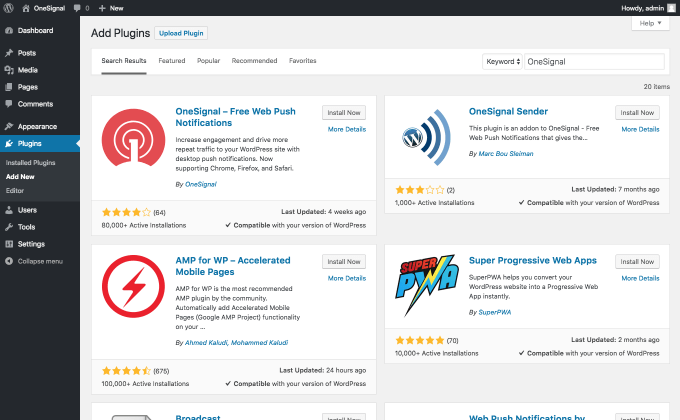View More Details for OneSignal Free Web Push
Viewport: 680px width, 420px height.
pyautogui.click(x=347, y=129)
